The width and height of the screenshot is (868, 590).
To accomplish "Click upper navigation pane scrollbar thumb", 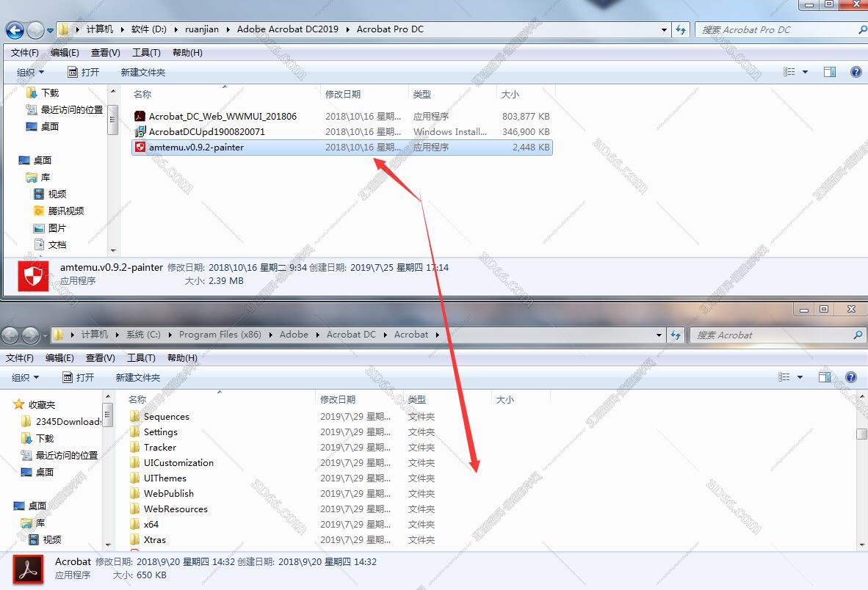I will [113, 120].
